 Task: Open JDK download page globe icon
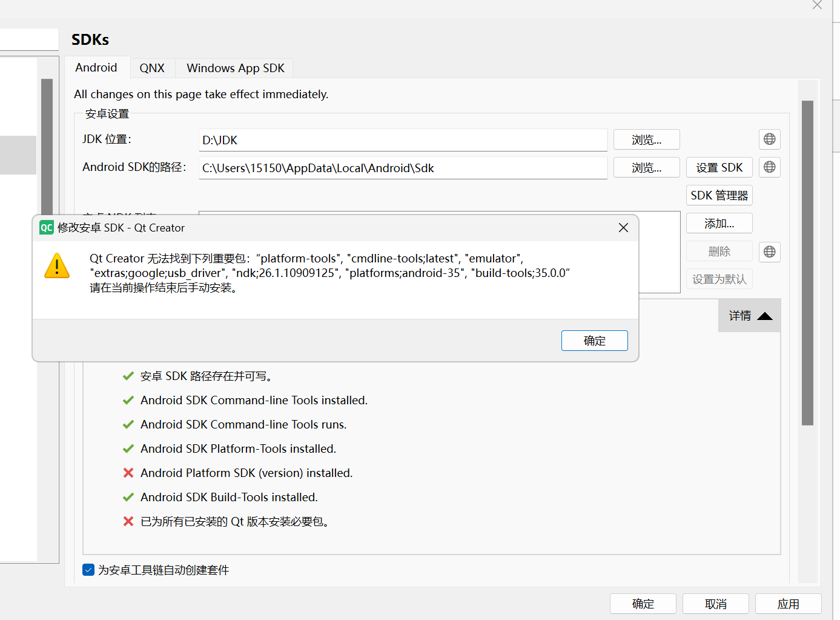769,139
